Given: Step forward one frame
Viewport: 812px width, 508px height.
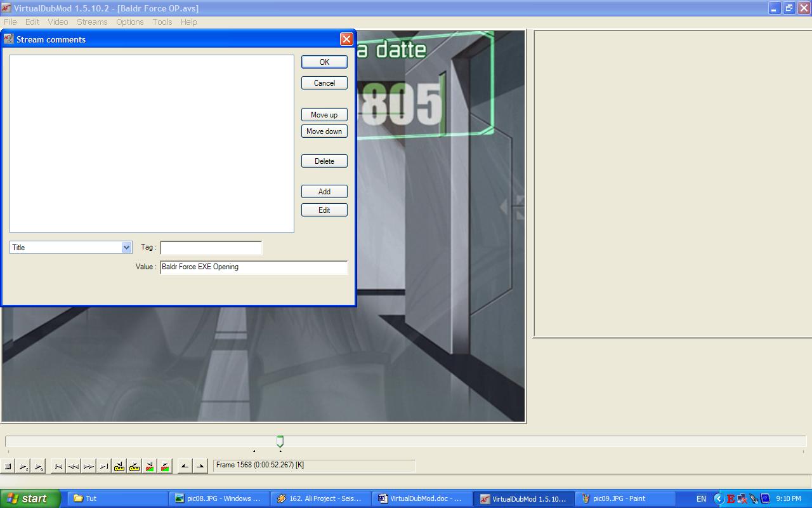Looking at the screenshot, I should tap(89, 467).
